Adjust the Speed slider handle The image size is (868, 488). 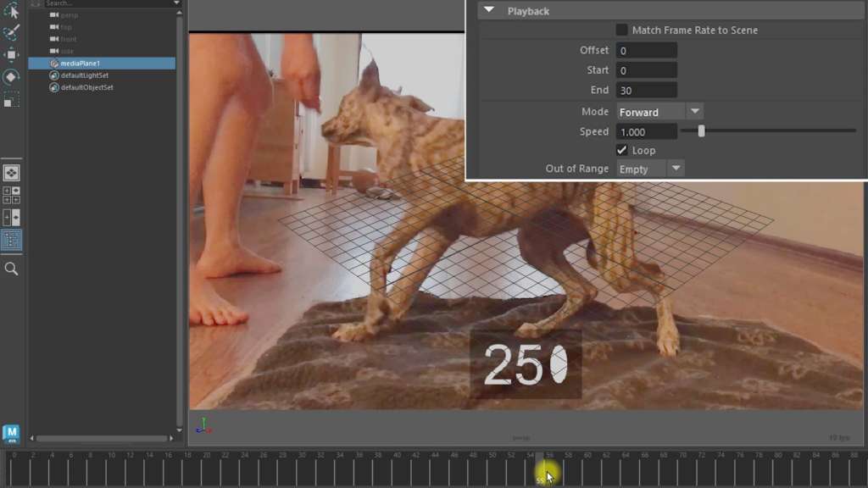(701, 131)
